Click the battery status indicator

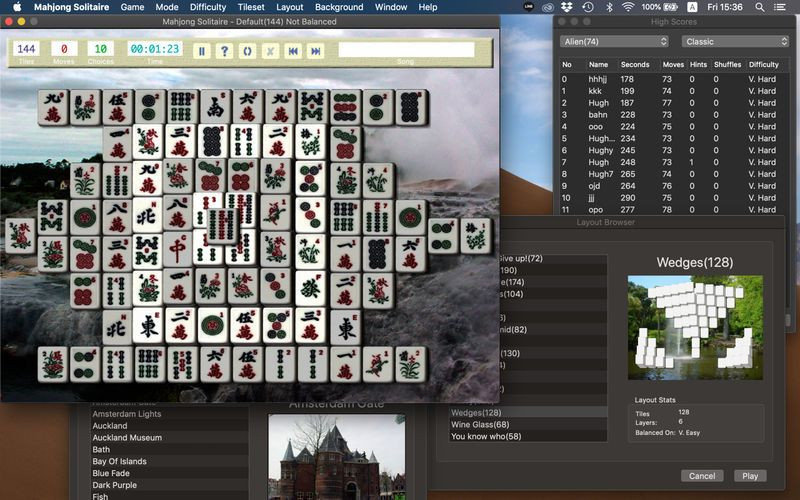660,7
